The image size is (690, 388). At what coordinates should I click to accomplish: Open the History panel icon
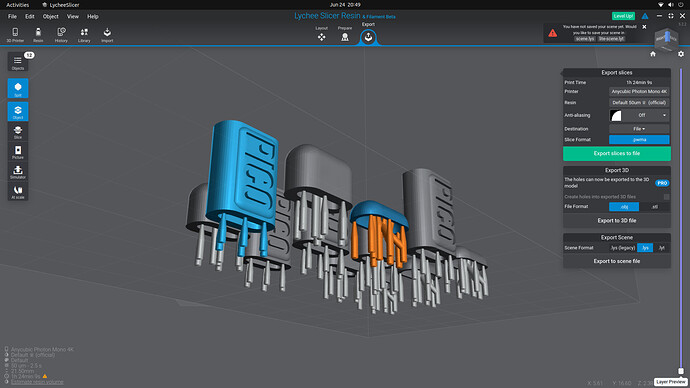(x=61, y=34)
